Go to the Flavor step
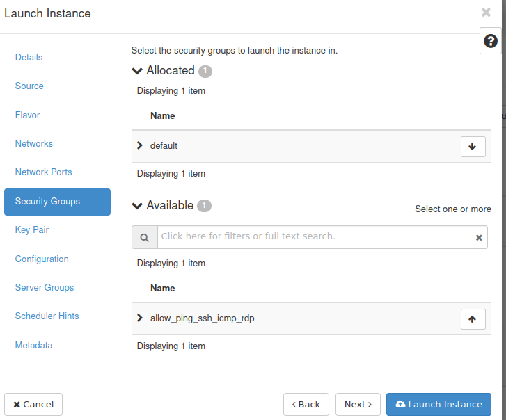This screenshot has width=506, height=420. 28,115
